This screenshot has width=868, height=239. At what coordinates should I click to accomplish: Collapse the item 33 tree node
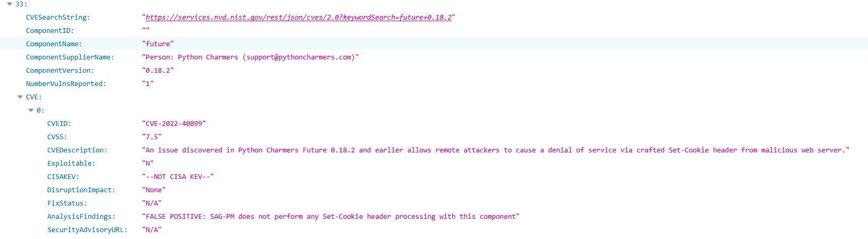pos(10,4)
